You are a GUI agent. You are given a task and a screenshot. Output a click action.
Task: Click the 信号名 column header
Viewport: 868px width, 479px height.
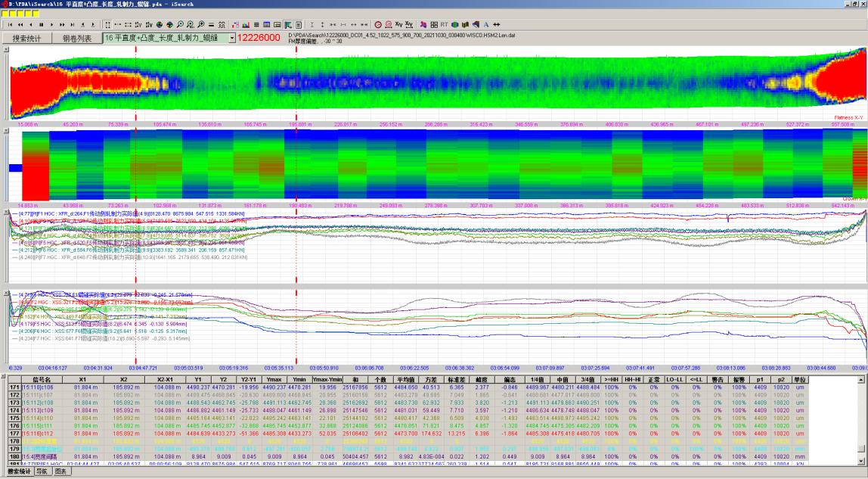click(42, 379)
